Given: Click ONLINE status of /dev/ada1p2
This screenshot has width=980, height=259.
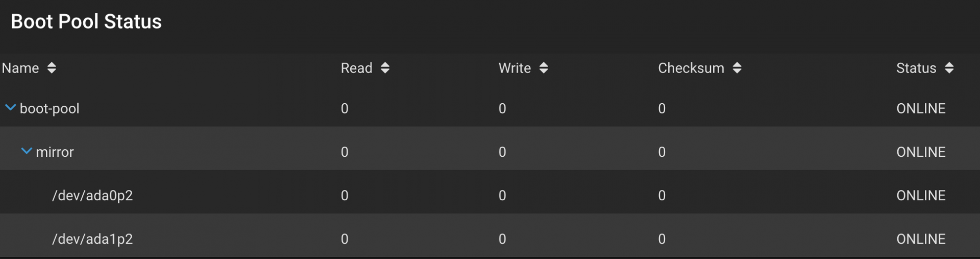Looking at the screenshot, I should [921, 239].
